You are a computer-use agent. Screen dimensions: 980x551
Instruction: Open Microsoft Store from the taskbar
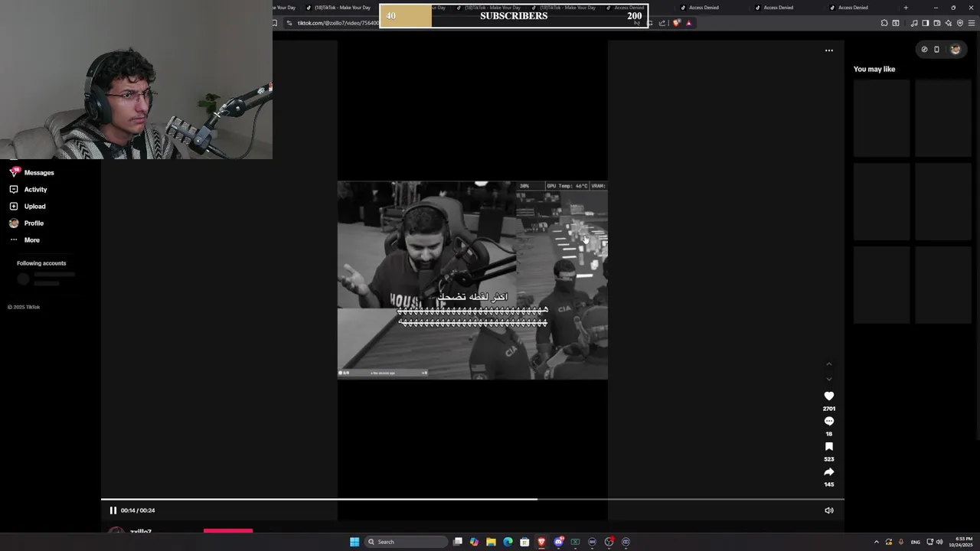tap(524, 542)
